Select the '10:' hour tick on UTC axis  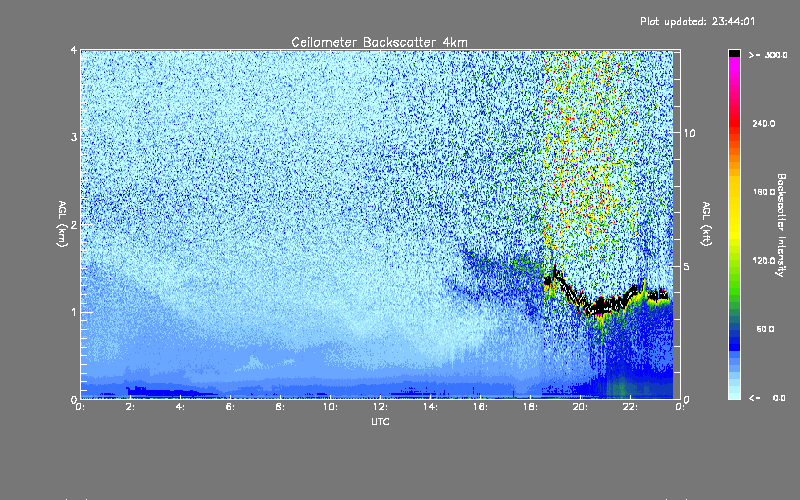coord(330,407)
